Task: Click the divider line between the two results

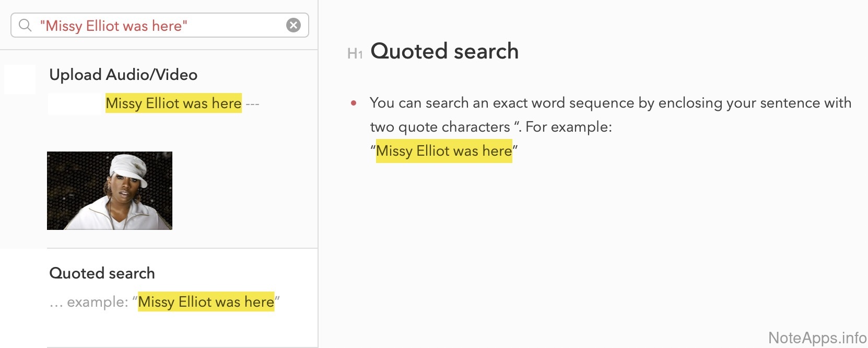Action: (x=182, y=248)
